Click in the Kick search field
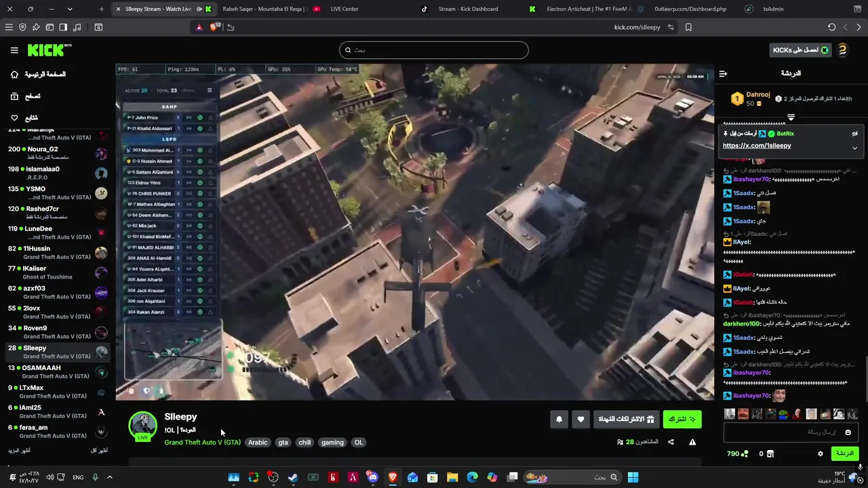The image size is (868, 488). 433,50
